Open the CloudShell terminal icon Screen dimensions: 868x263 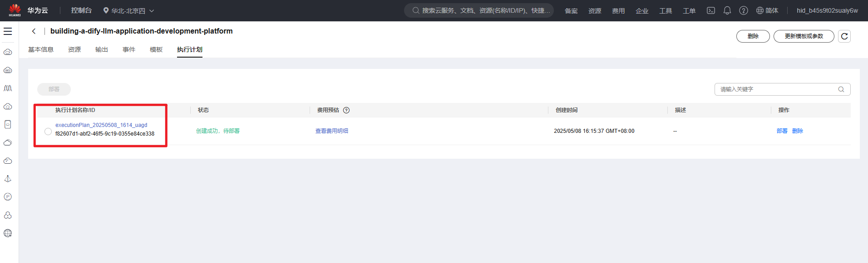click(711, 10)
